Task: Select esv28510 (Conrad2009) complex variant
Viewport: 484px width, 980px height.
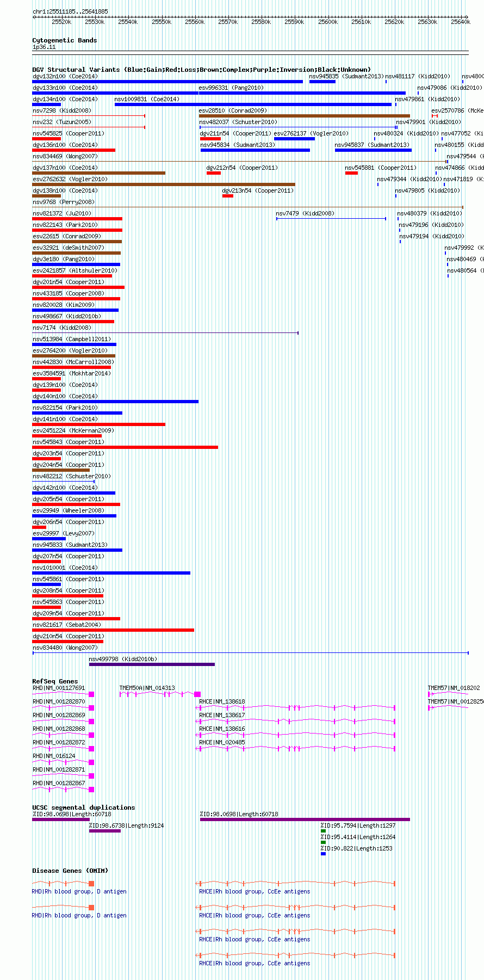Action: point(305,115)
